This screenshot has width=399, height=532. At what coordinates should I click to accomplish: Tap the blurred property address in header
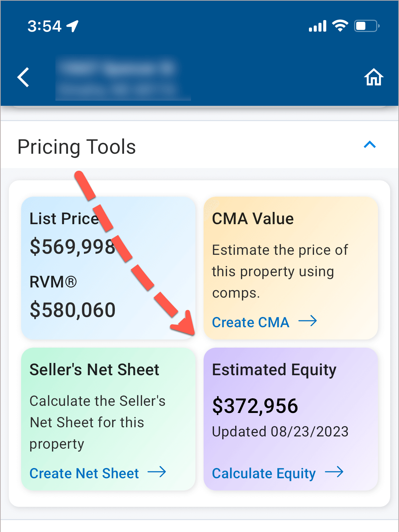122,79
